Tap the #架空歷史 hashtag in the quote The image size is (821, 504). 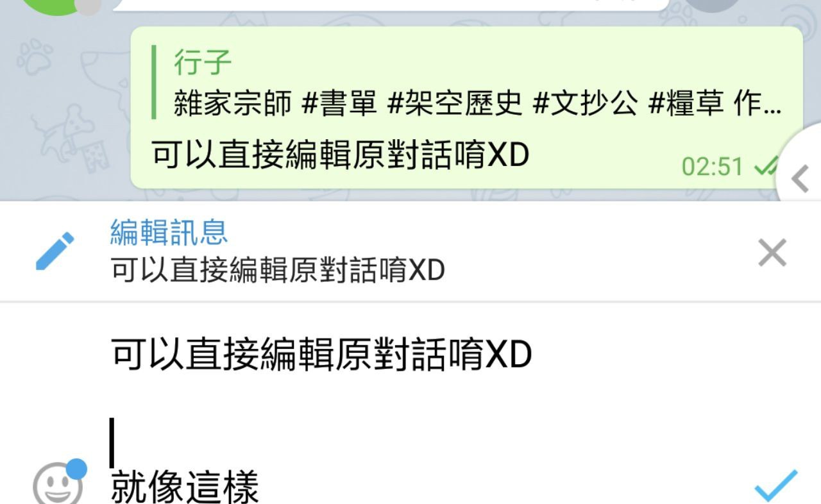click(x=455, y=105)
